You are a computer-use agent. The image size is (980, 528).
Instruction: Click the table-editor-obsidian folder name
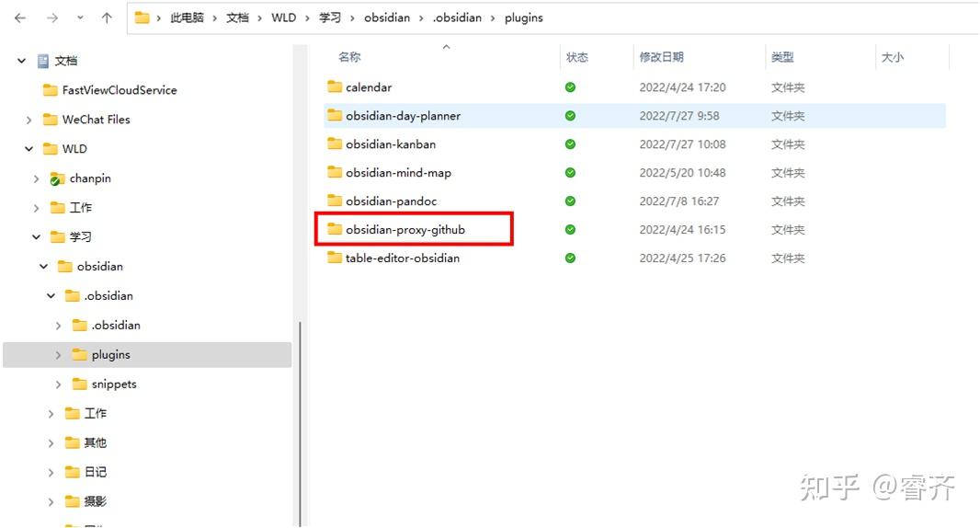click(x=403, y=258)
